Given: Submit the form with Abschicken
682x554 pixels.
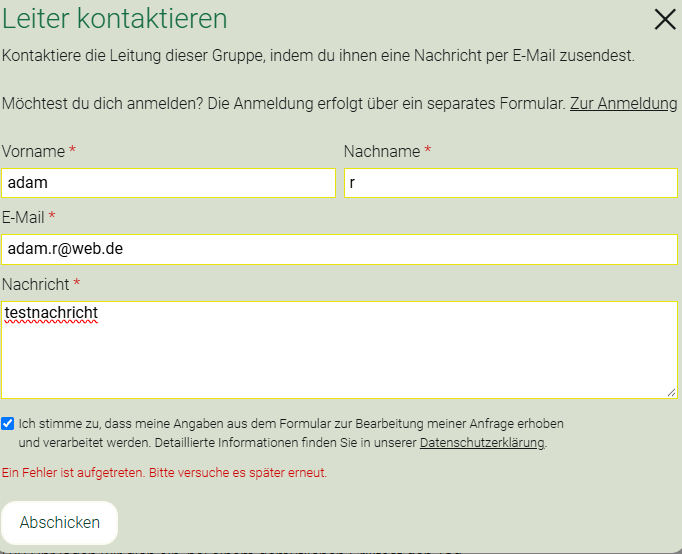Looking at the screenshot, I should [x=60, y=522].
